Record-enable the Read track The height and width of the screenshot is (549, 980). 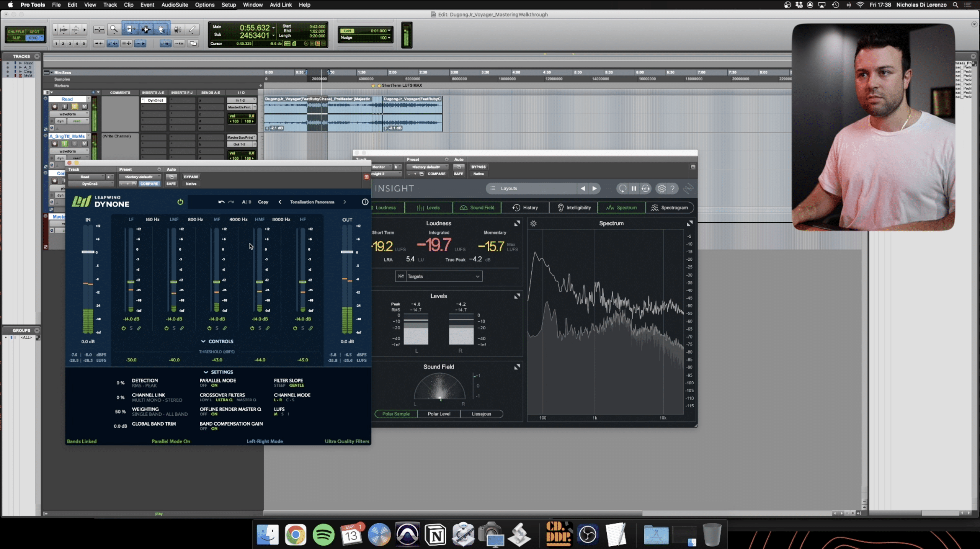pyautogui.click(x=55, y=107)
